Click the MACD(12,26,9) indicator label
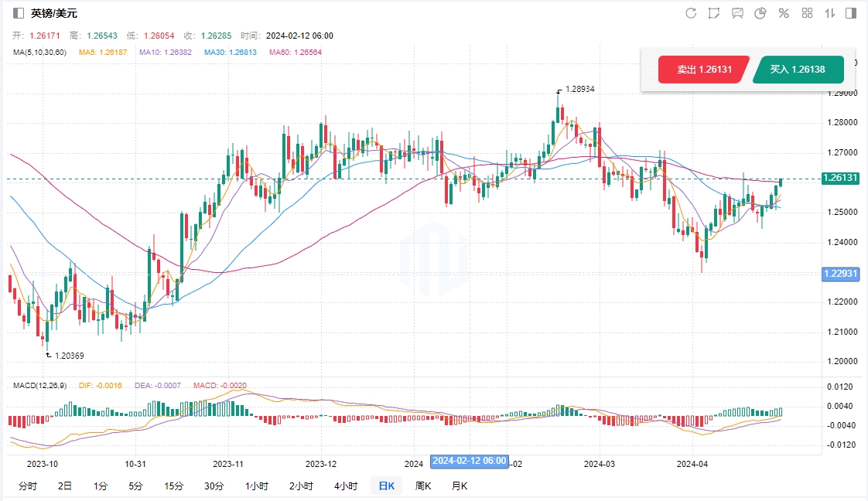 39,385
